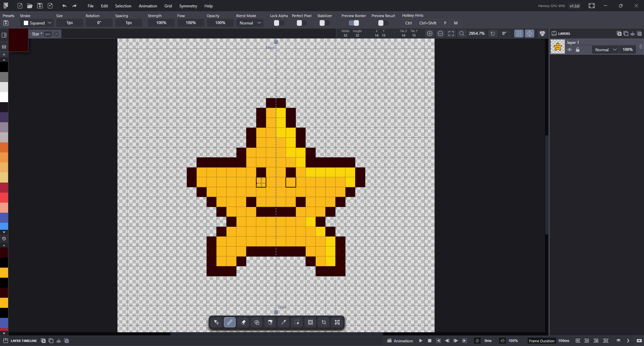Expand the palette list downward arrow
Viewport: 644px width, 346px height.
coord(4,232)
